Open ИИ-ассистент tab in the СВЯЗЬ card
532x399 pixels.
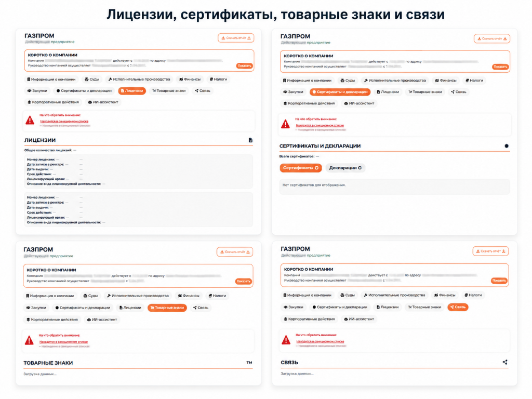coord(359,319)
